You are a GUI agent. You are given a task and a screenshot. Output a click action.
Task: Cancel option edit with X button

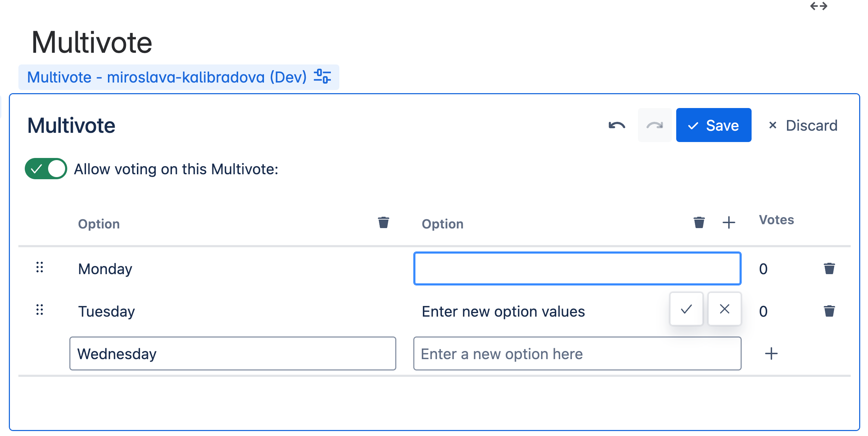tap(724, 309)
